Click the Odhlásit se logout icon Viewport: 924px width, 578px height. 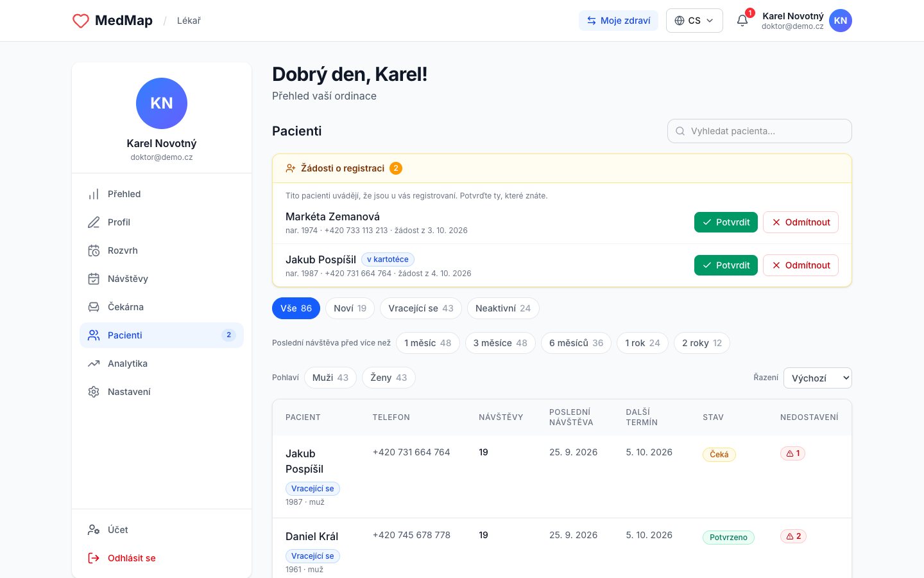[94, 558]
